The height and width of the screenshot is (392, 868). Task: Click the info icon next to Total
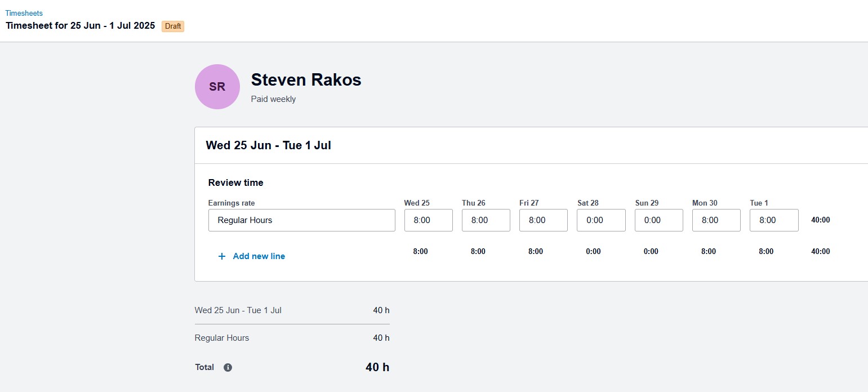(x=228, y=367)
